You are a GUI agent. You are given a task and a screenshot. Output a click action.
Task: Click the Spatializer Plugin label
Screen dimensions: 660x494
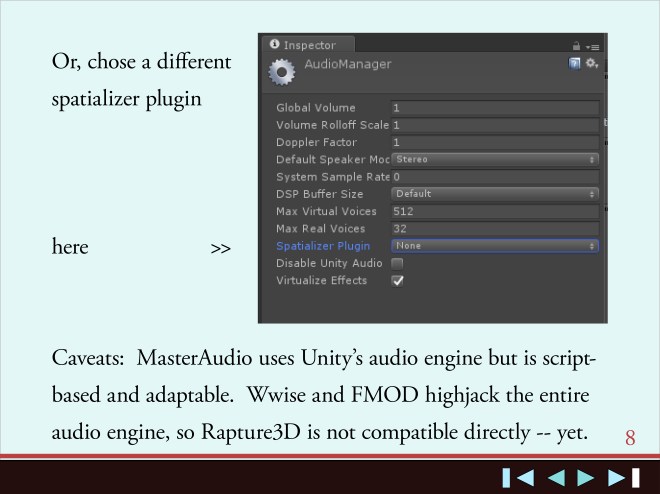point(323,246)
